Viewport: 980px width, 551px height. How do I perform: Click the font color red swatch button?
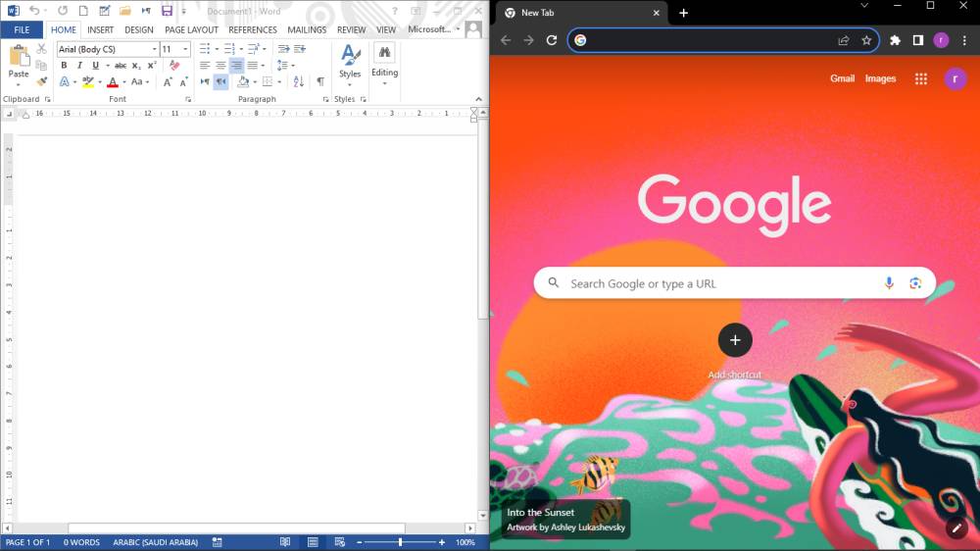pos(113,82)
